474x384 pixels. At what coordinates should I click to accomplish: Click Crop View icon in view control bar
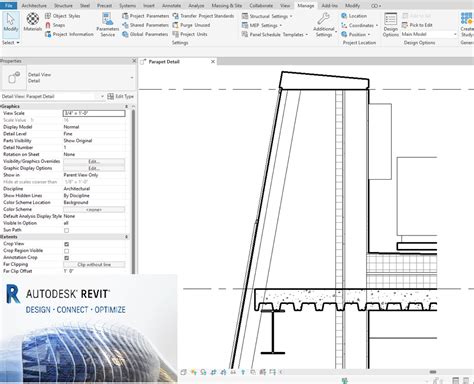point(213,372)
